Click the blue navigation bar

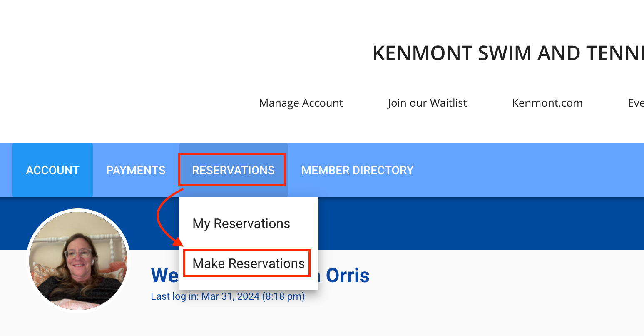[x=500, y=170]
